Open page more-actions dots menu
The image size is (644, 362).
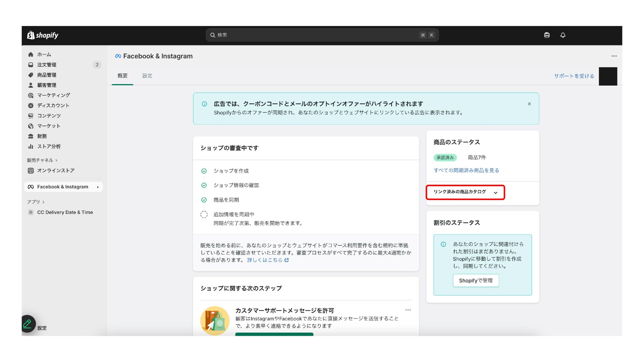(x=614, y=56)
